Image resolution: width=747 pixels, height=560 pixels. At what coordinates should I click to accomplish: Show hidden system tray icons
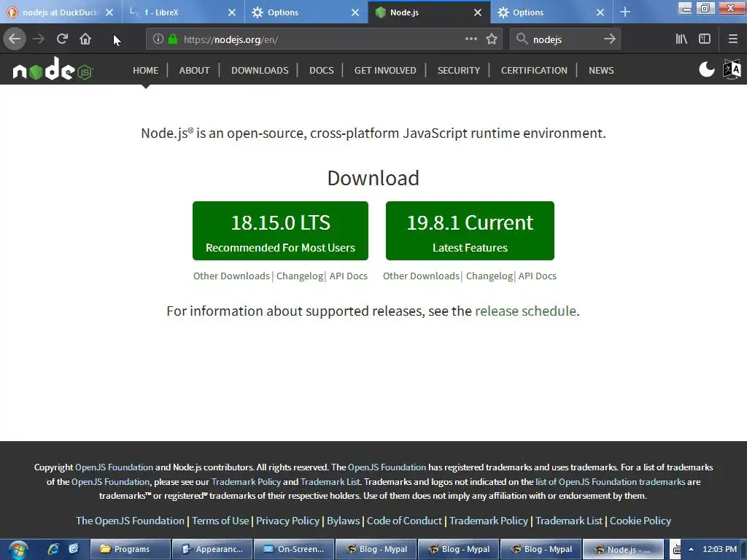click(691, 550)
